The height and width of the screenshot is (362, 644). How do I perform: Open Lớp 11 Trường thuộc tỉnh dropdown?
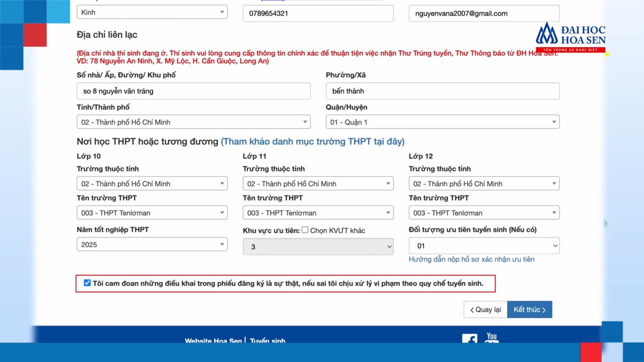tap(318, 184)
